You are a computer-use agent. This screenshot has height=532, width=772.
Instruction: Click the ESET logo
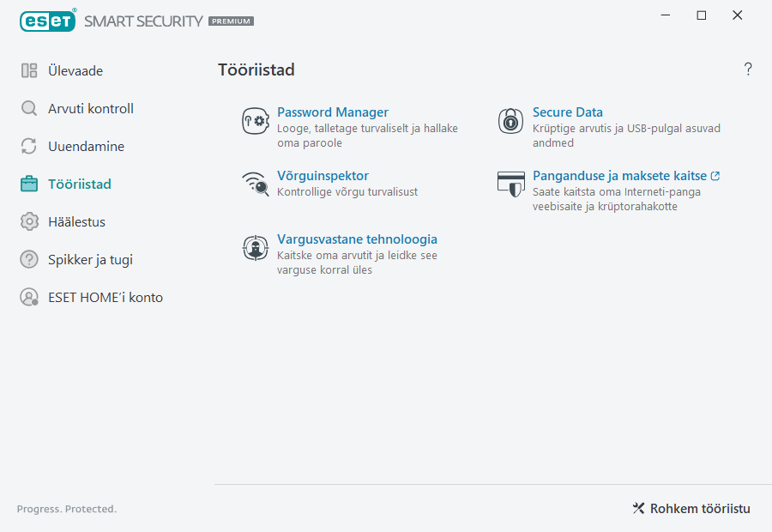click(x=48, y=21)
